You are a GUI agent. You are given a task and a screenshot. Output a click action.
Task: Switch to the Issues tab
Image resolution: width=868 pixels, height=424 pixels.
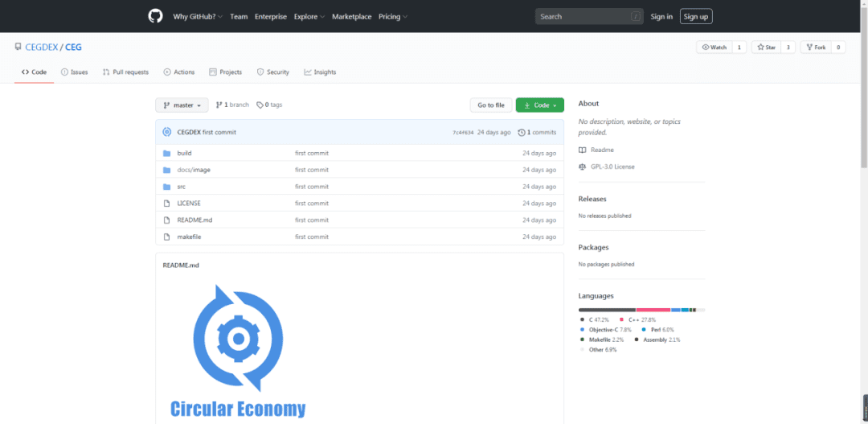(74, 72)
